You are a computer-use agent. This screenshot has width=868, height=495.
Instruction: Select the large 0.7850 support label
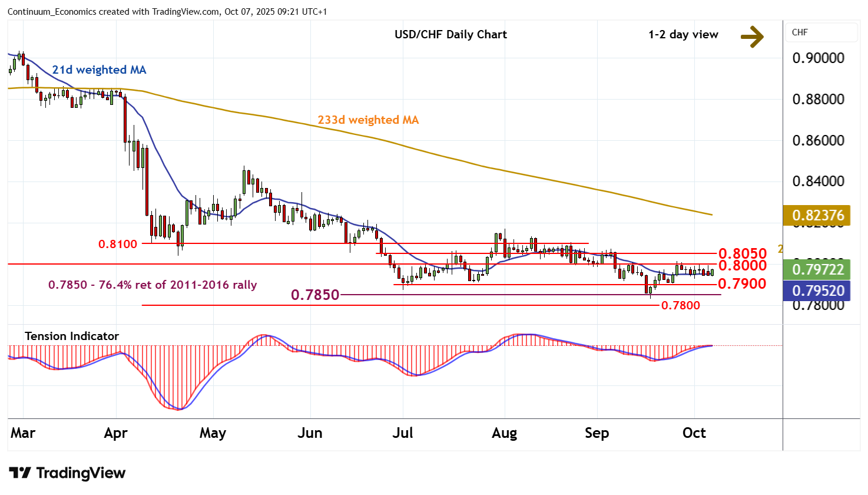click(315, 295)
